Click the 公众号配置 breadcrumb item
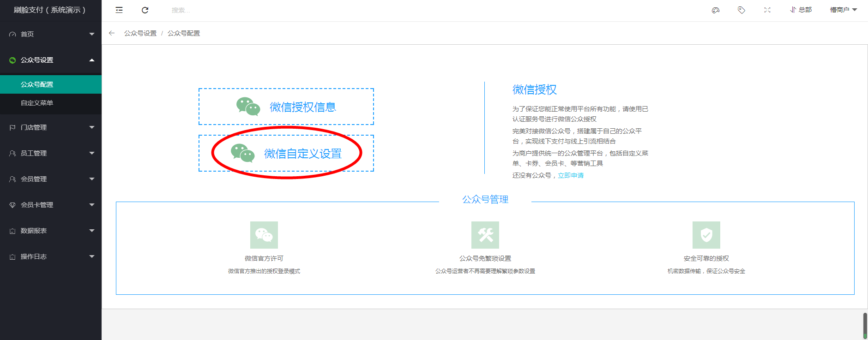 [x=184, y=33]
